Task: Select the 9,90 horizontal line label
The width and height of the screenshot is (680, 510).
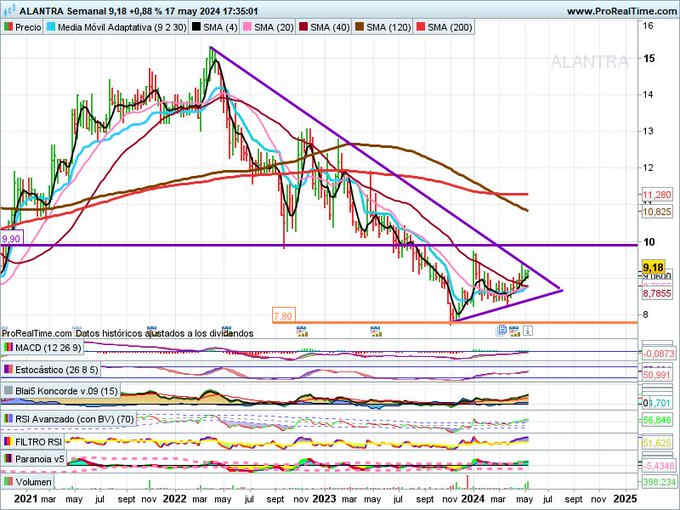Action: tap(11, 239)
